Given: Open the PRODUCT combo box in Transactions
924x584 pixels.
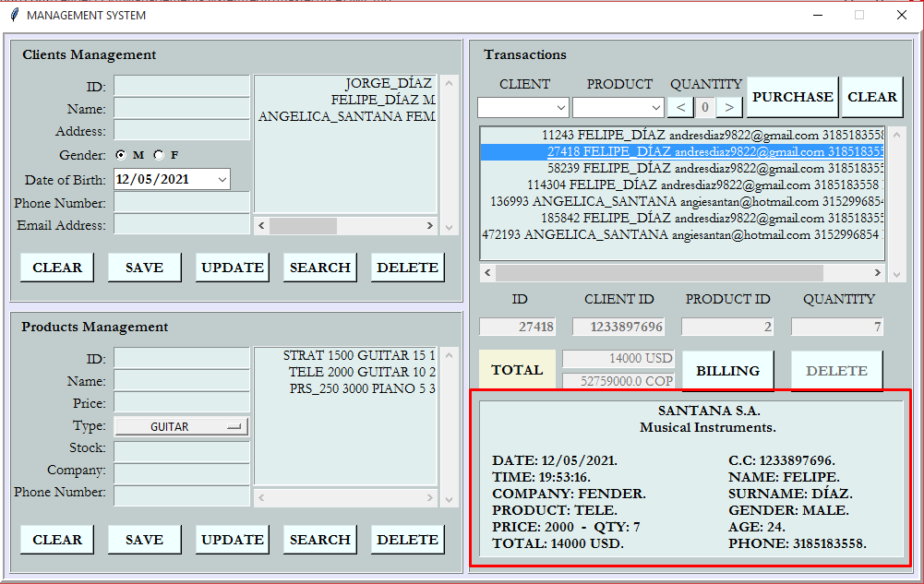Looking at the screenshot, I should [x=618, y=108].
